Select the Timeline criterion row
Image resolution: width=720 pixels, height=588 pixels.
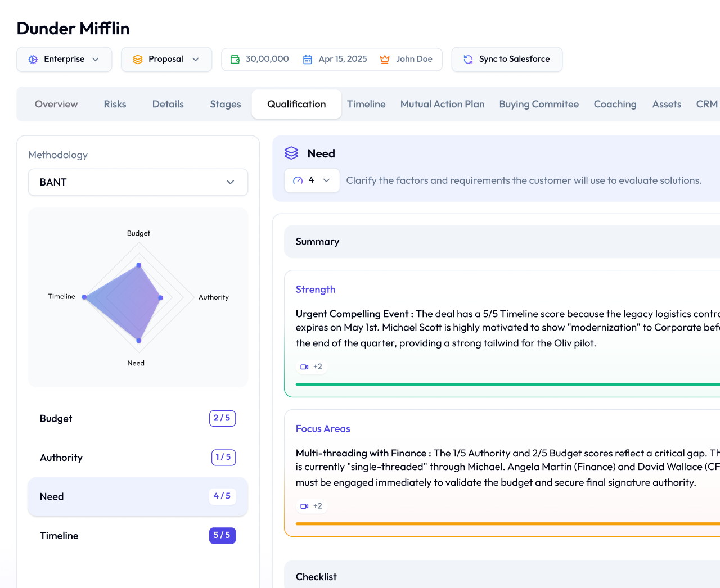click(138, 536)
